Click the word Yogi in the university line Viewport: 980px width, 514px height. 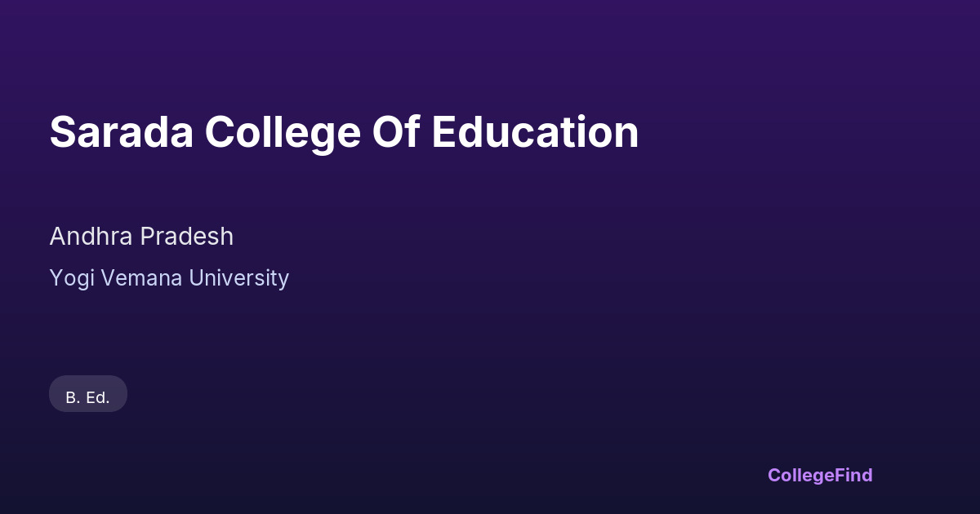pos(69,278)
